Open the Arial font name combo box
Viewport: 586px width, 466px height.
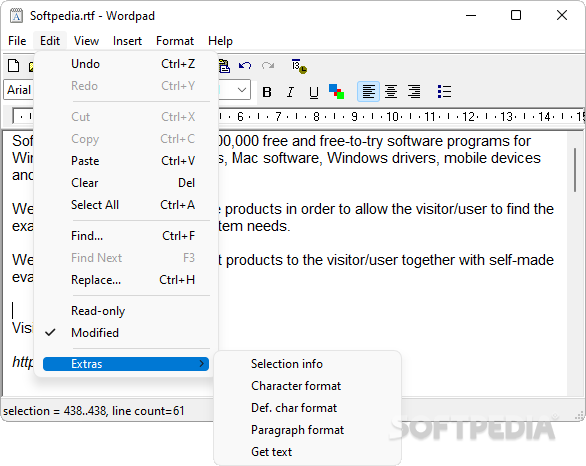(x=19, y=90)
